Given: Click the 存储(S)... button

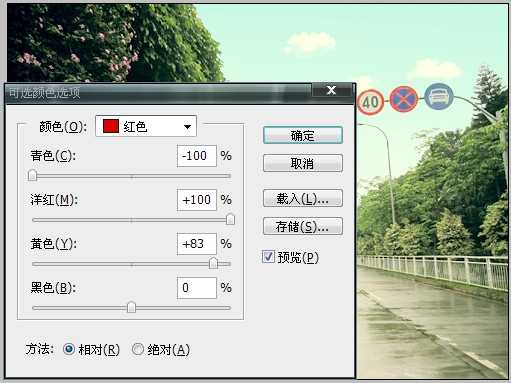Looking at the screenshot, I should click(303, 226).
